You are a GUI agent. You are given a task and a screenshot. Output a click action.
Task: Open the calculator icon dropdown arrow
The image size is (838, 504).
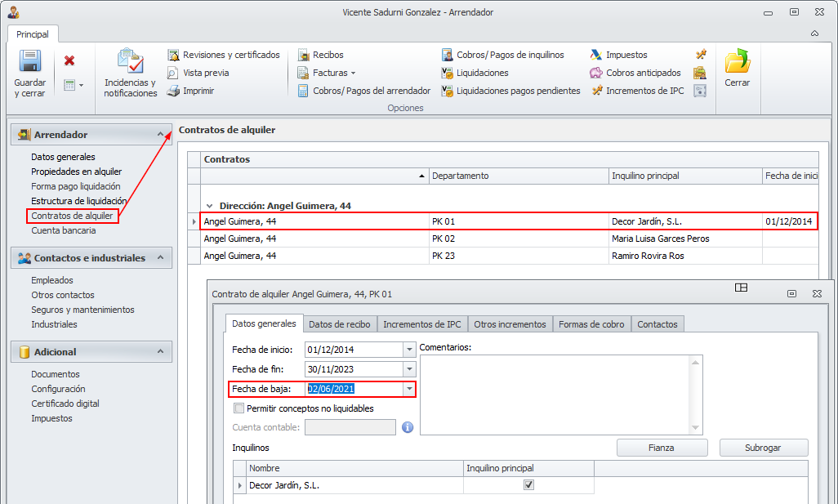pos(81,85)
